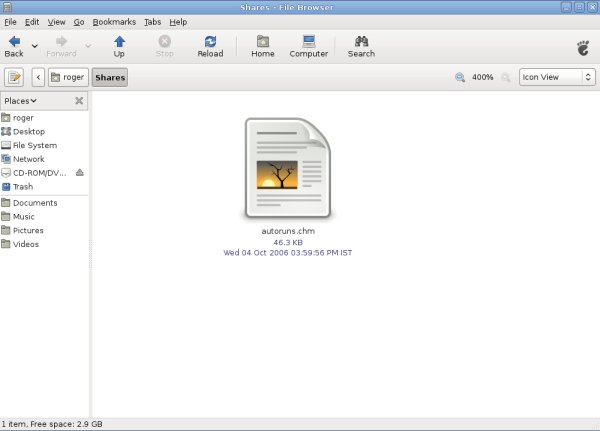The width and height of the screenshot is (600, 431).
Task: Close the Places side pane
Action: click(79, 101)
